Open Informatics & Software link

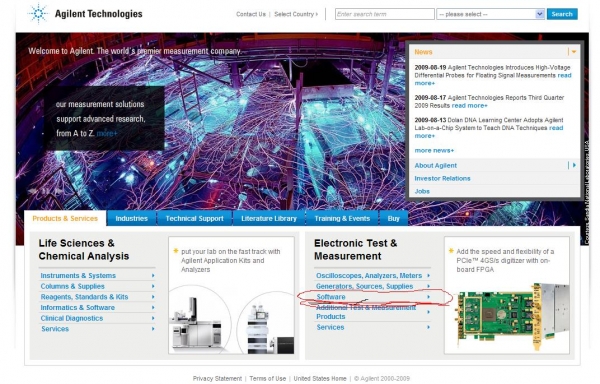78,308
